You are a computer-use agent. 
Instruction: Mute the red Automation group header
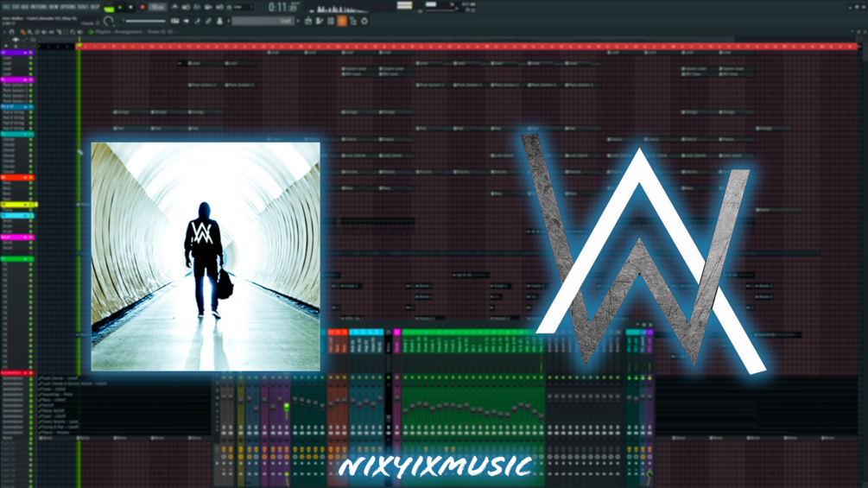30,373
